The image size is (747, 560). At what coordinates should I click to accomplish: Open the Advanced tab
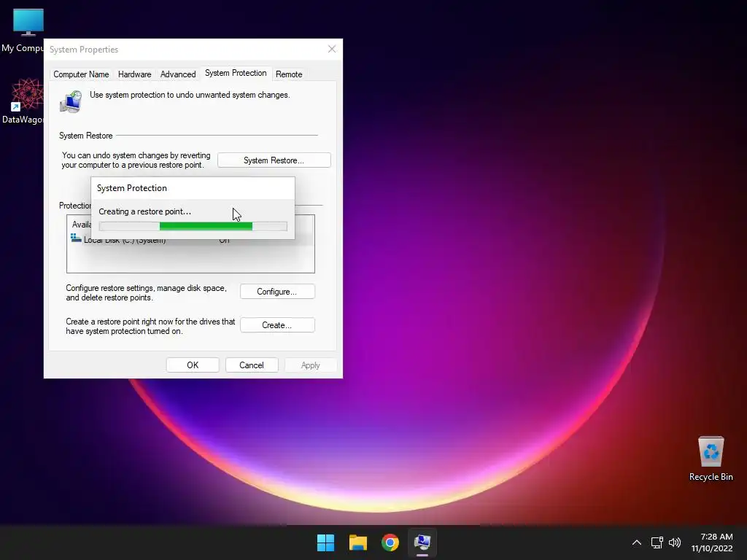[x=178, y=74]
